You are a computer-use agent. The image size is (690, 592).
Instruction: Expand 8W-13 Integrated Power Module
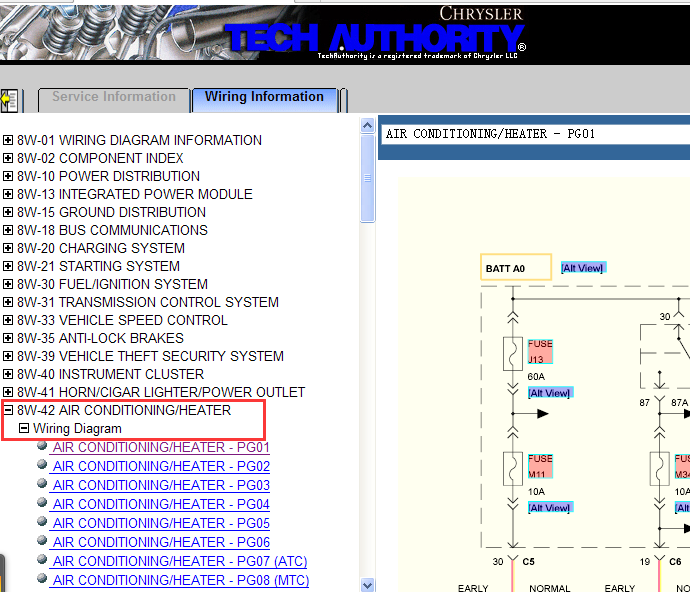pos(7,194)
